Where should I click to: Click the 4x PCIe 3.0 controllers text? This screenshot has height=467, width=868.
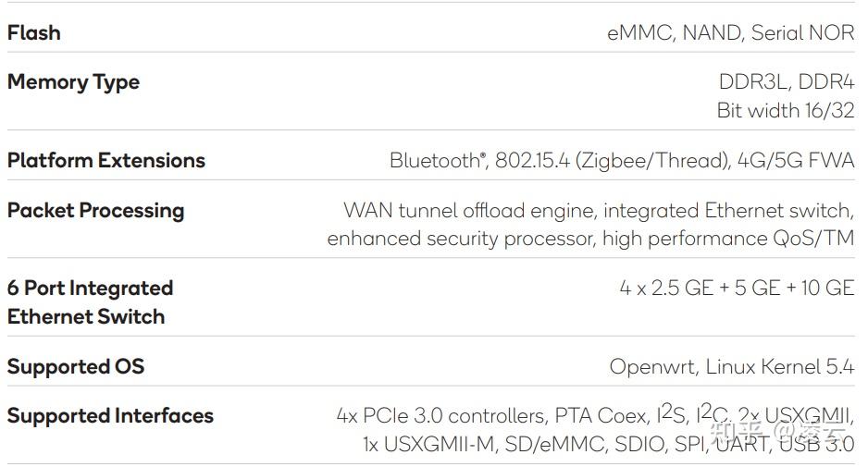tap(440, 416)
